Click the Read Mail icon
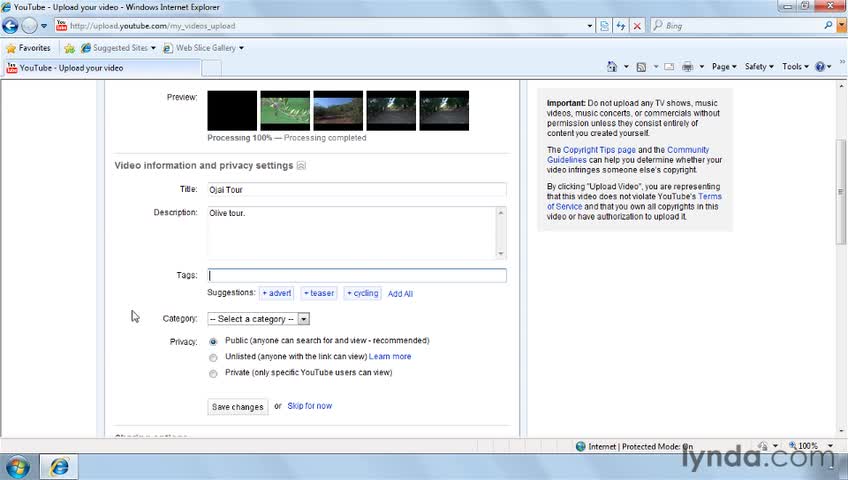The width and height of the screenshot is (848, 480). coord(669,67)
